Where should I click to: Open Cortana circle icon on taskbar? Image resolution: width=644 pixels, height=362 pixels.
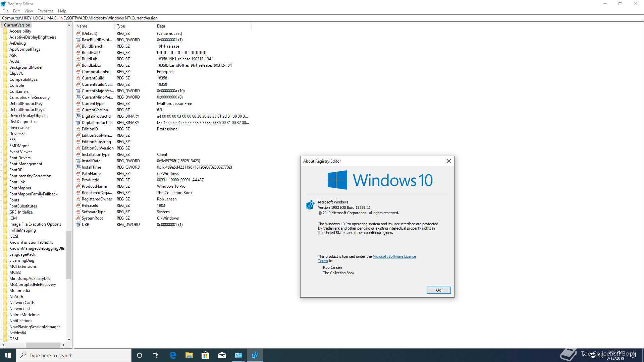pos(140,355)
